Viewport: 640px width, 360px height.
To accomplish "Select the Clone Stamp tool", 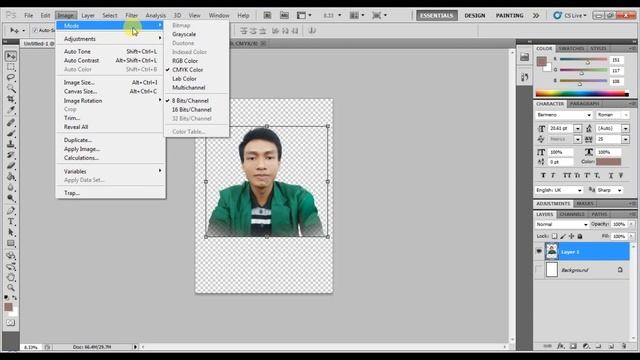I will (x=11, y=144).
